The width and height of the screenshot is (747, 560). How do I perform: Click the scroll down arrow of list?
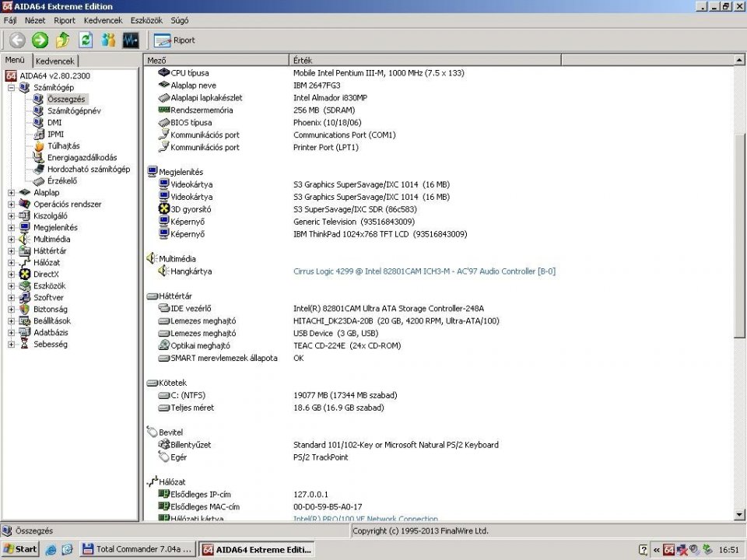(x=739, y=514)
